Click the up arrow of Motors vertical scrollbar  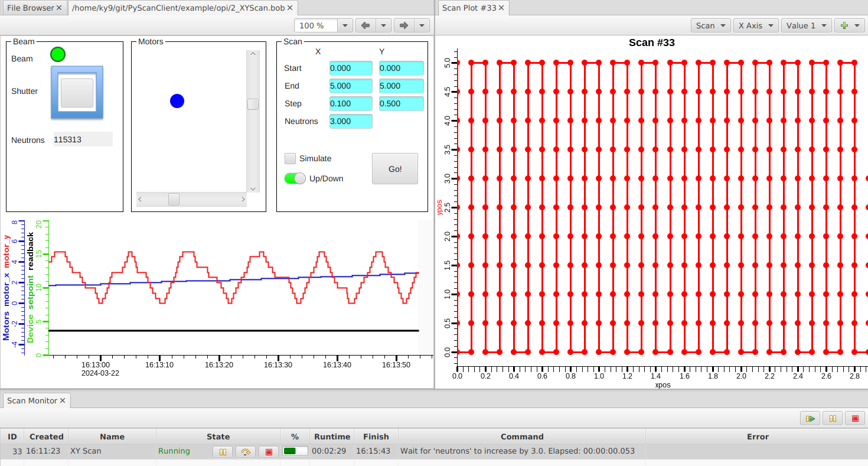[253, 54]
